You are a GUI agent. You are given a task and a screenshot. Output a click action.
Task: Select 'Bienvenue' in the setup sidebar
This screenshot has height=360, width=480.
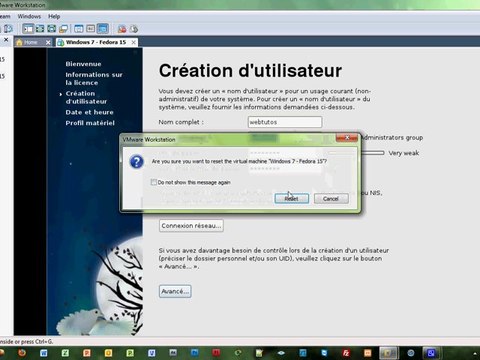(x=83, y=64)
